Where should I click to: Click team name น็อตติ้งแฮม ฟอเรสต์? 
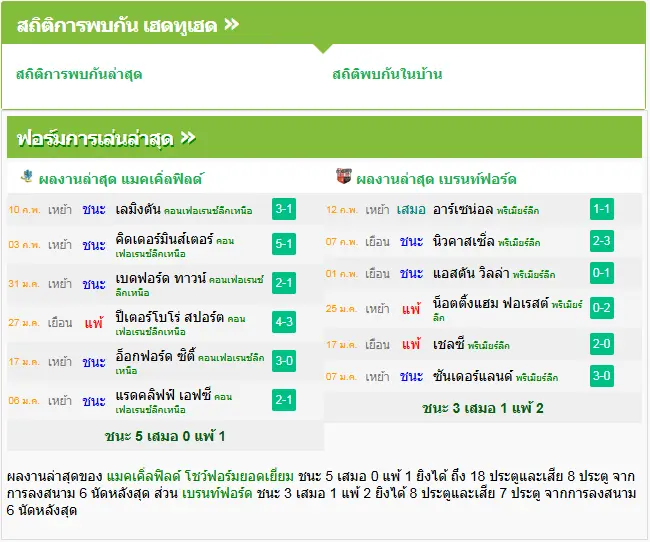coord(491,303)
